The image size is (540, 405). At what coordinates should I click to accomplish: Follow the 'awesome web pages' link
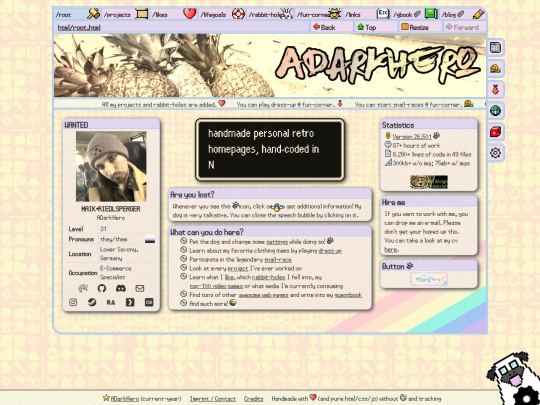click(263, 295)
